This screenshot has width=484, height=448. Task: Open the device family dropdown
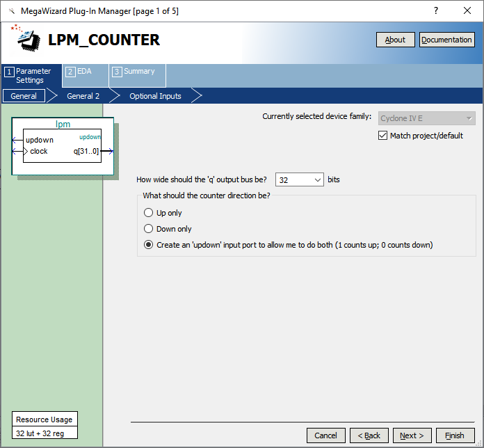(x=426, y=118)
